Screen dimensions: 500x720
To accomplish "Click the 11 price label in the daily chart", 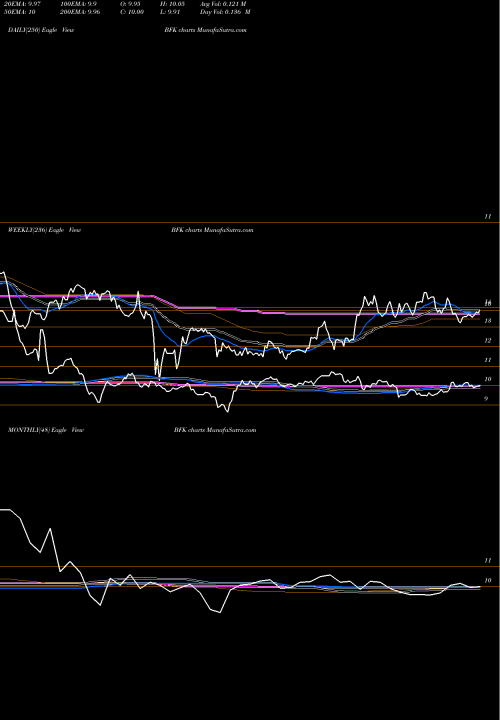I will coord(488,216).
